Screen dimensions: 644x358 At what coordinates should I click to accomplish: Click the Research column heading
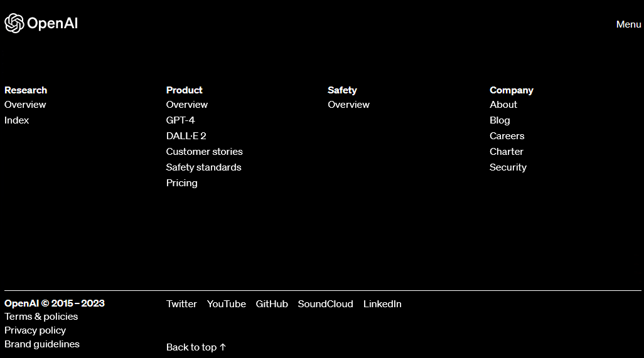point(26,90)
